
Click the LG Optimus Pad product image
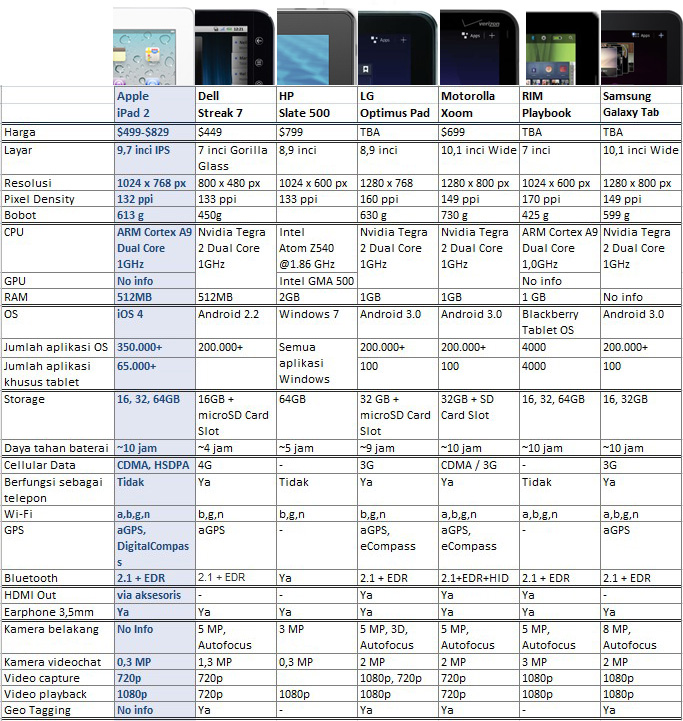[x=398, y=47]
